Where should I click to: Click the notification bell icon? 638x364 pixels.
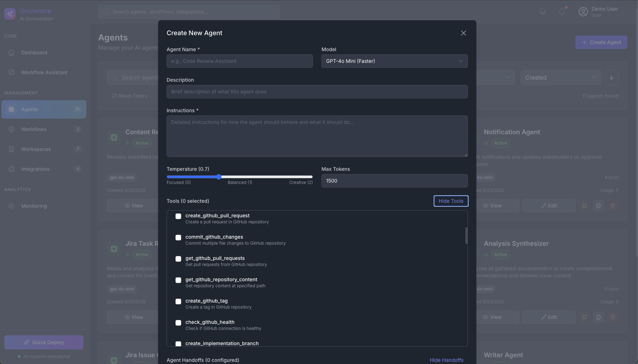(562, 12)
